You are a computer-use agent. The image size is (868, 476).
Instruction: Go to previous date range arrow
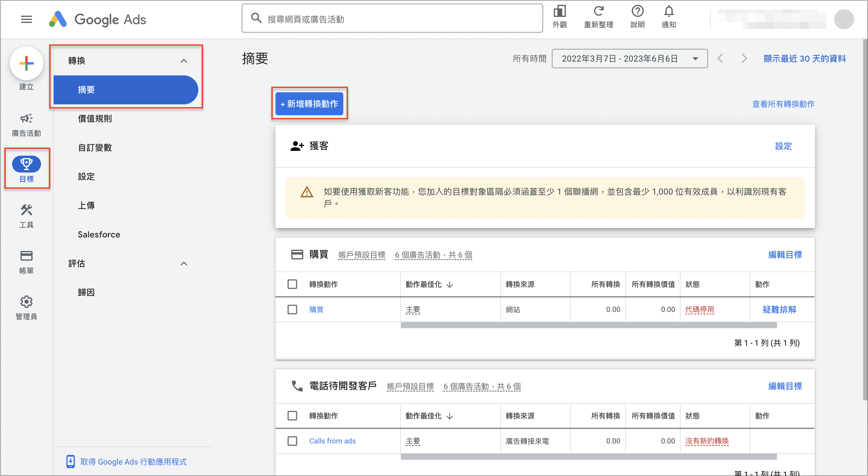[720, 58]
